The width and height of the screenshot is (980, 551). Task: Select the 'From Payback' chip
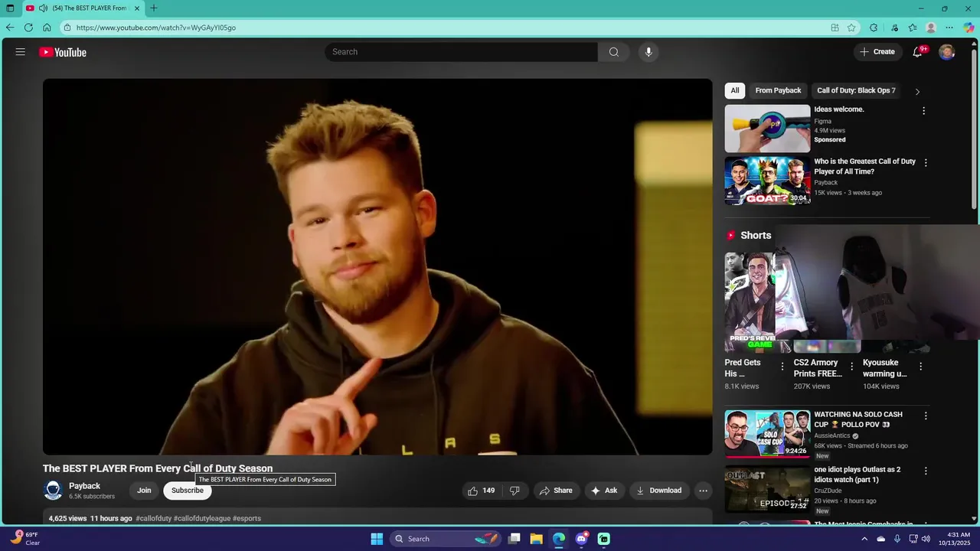click(778, 90)
